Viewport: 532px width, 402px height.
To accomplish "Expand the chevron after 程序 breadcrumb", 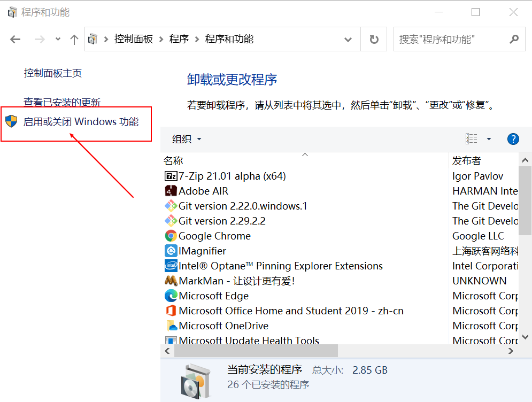I will pos(197,40).
